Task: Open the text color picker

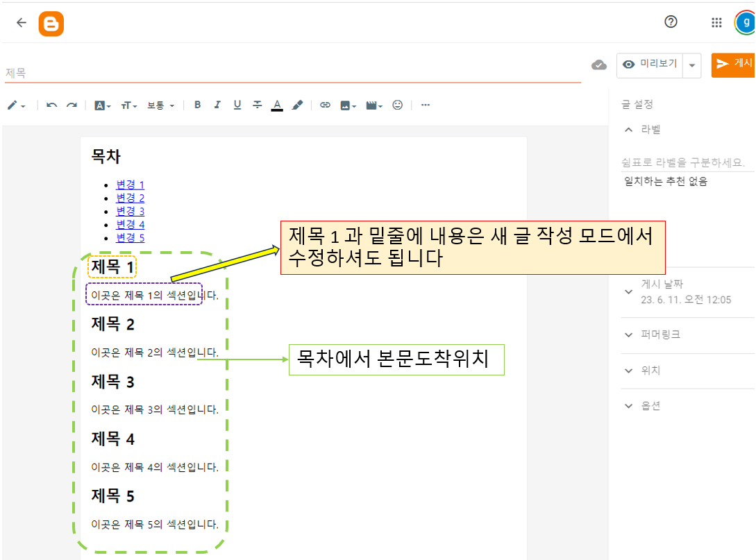Action: point(277,105)
